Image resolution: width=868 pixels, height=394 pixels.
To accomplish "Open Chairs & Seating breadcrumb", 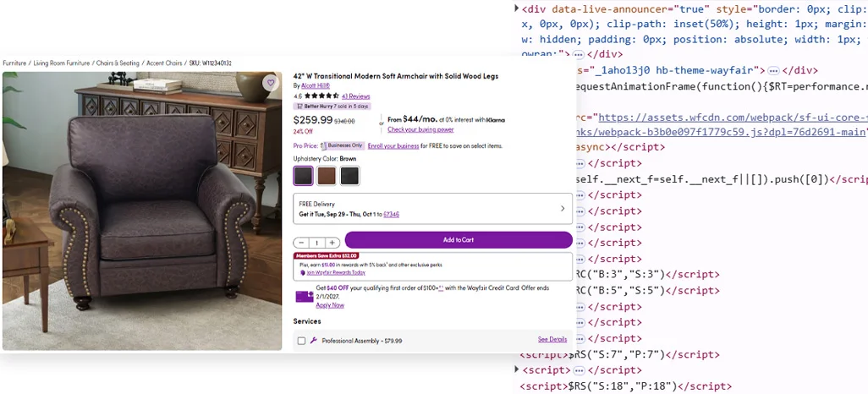I will pos(118,63).
